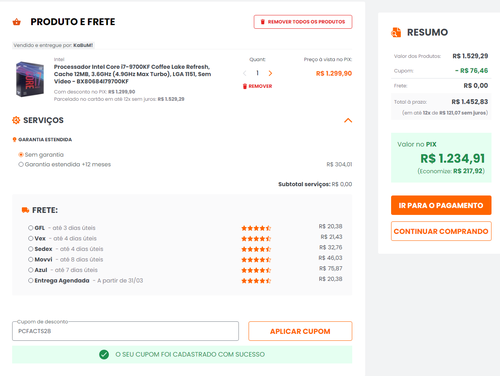Choose GFL shipping, up to 3 business days
Image resolution: width=500 pixels, height=376 pixels.
coord(31,228)
